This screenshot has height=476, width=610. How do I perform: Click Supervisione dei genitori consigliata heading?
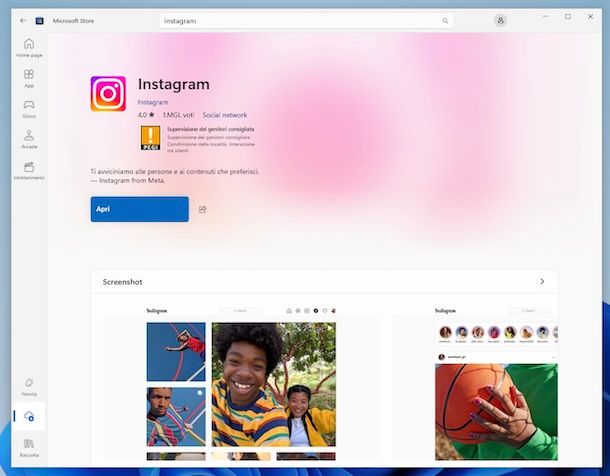pyautogui.click(x=210, y=129)
